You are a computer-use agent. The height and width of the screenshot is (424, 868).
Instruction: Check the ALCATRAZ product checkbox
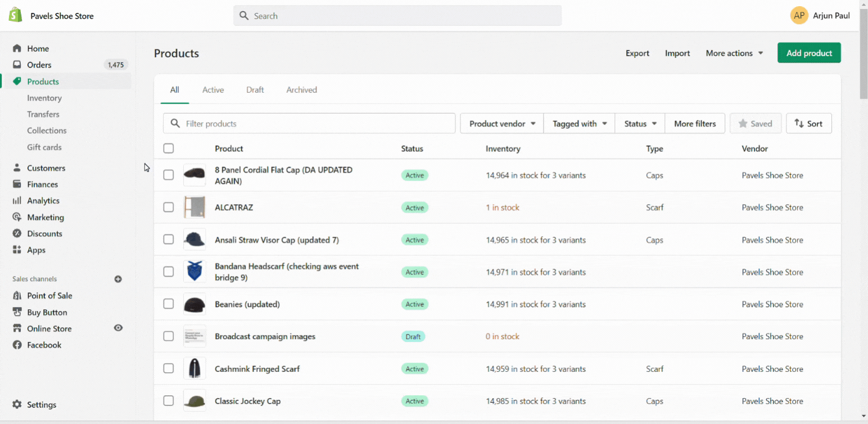[x=169, y=207]
